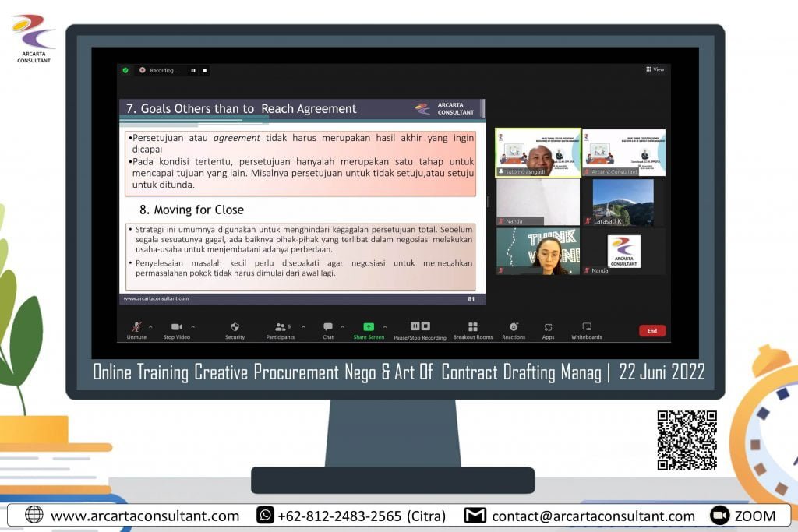798x532 pixels.
Task: Click the green Share Screen icon
Action: 369,327
